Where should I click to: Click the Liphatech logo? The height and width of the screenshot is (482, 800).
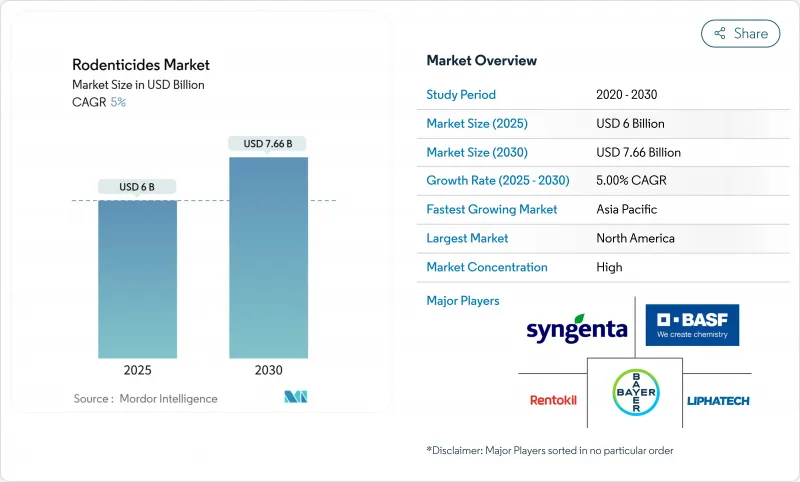point(717,400)
